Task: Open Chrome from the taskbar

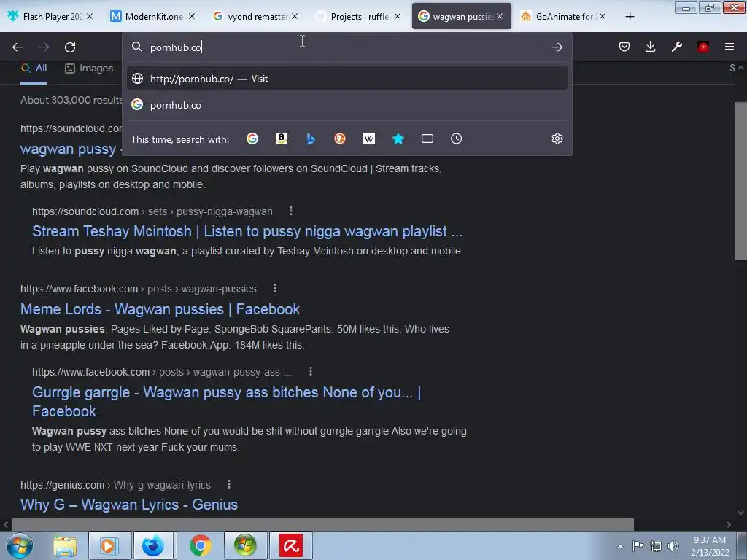Action: click(x=200, y=545)
